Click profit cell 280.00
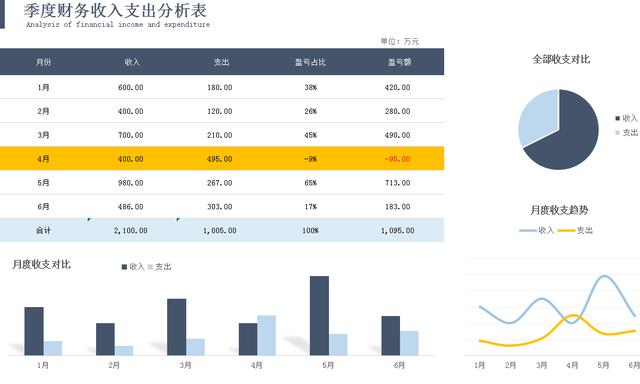Viewport: 640px width, 384px height. [x=398, y=111]
